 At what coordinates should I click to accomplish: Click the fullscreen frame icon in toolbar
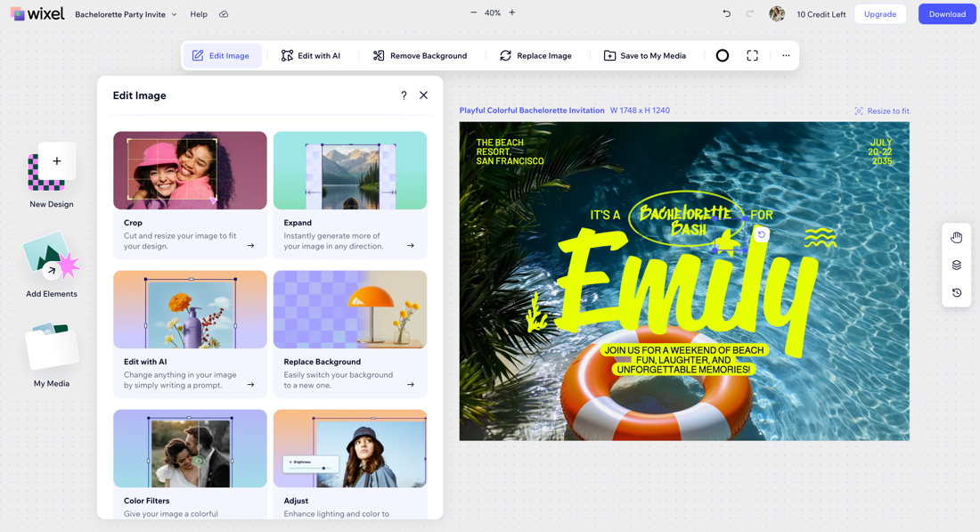point(752,55)
